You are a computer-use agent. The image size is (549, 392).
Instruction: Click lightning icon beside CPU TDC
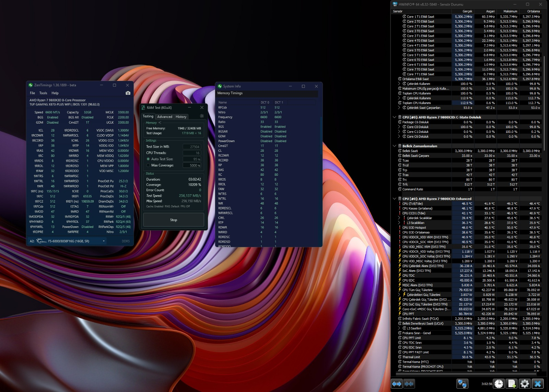click(x=400, y=275)
